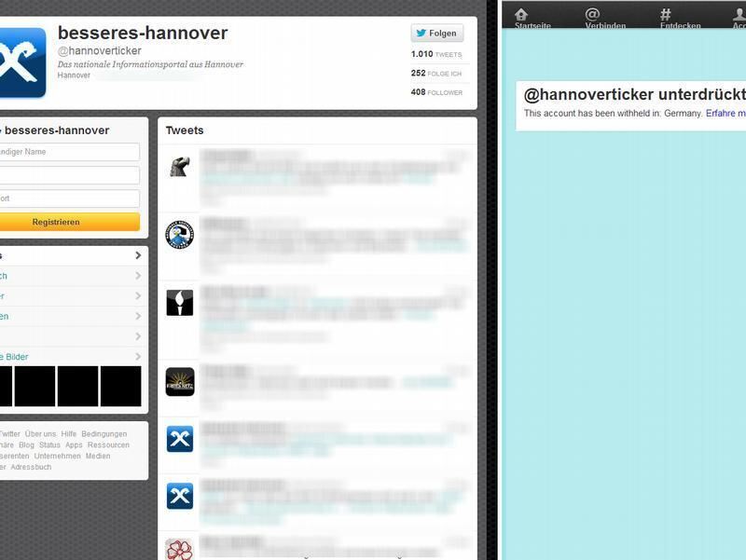Screen dimensions: 746x560
Task: Open the white torch avatar
Action: click(x=180, y=302)
